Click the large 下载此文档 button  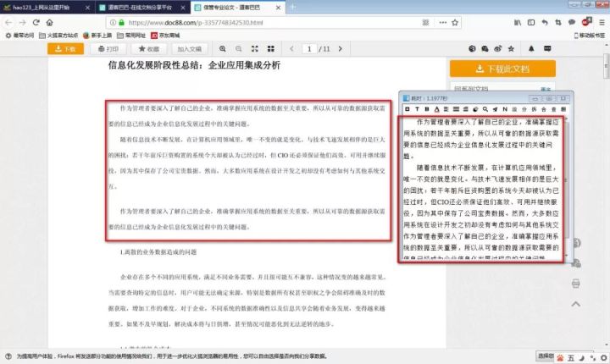502,69
